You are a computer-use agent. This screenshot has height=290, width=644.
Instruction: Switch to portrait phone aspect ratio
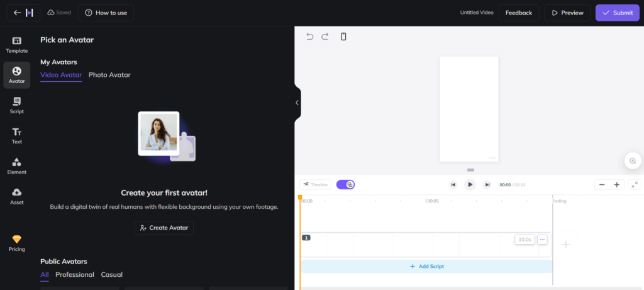point(343,36)
